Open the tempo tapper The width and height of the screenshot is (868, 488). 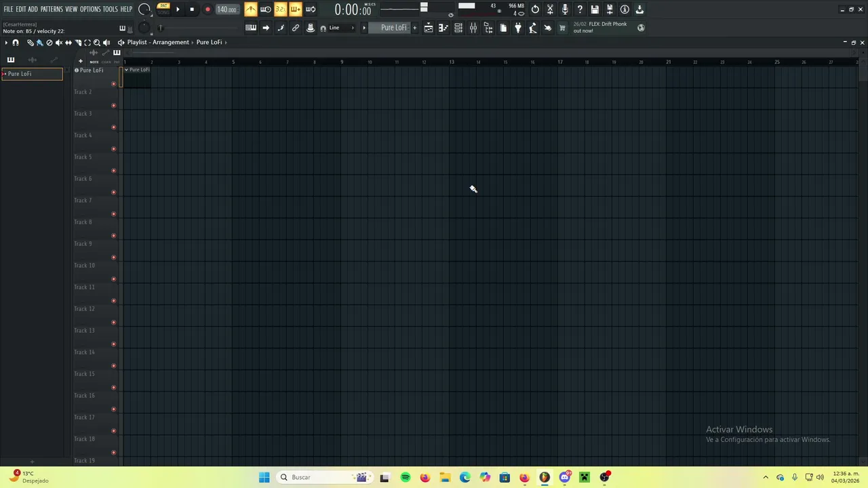533,28
